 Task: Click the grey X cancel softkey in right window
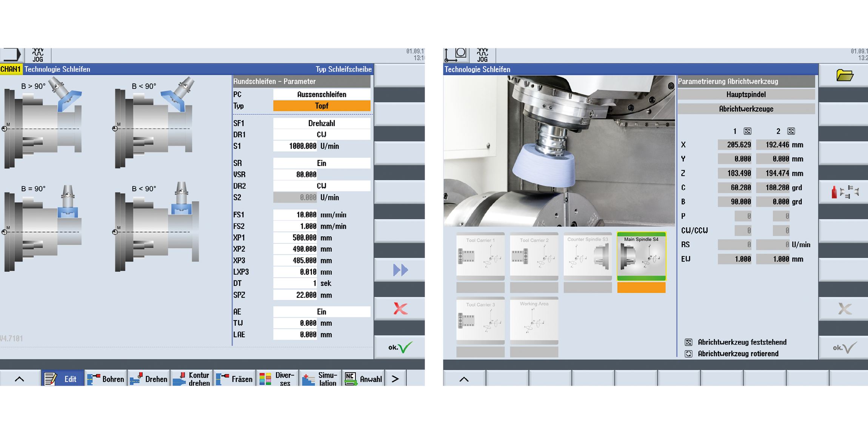[845, 309]
